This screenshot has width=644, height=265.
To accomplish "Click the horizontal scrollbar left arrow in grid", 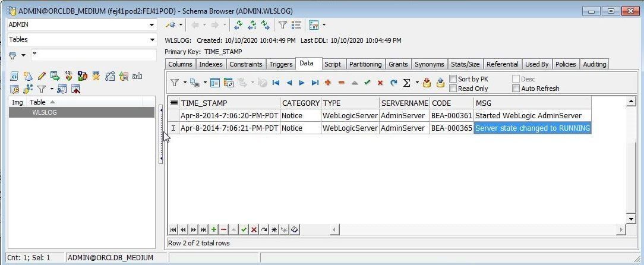I will pyautogui.click(x=334, y=230).
